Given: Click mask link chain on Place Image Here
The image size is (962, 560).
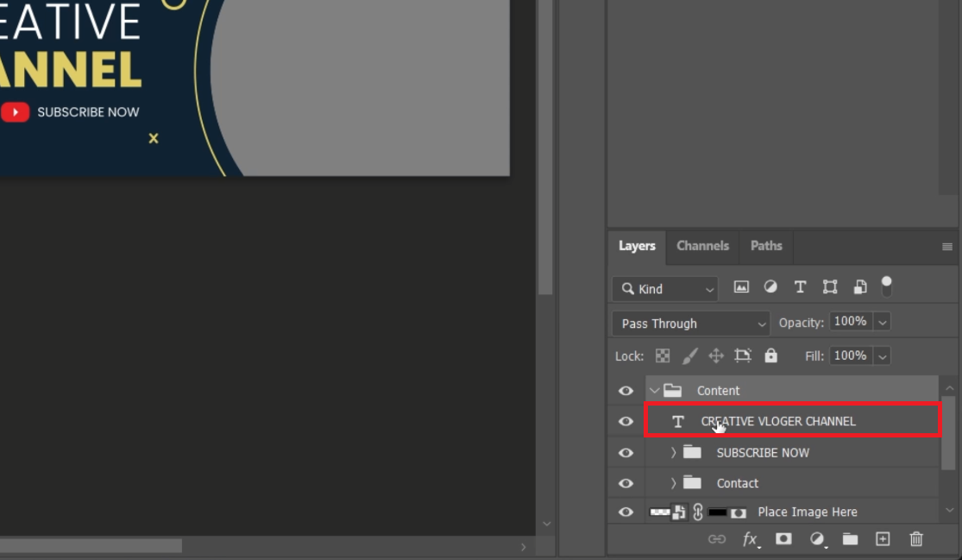Looking at the screenshot, I should [x=698, y=512].
